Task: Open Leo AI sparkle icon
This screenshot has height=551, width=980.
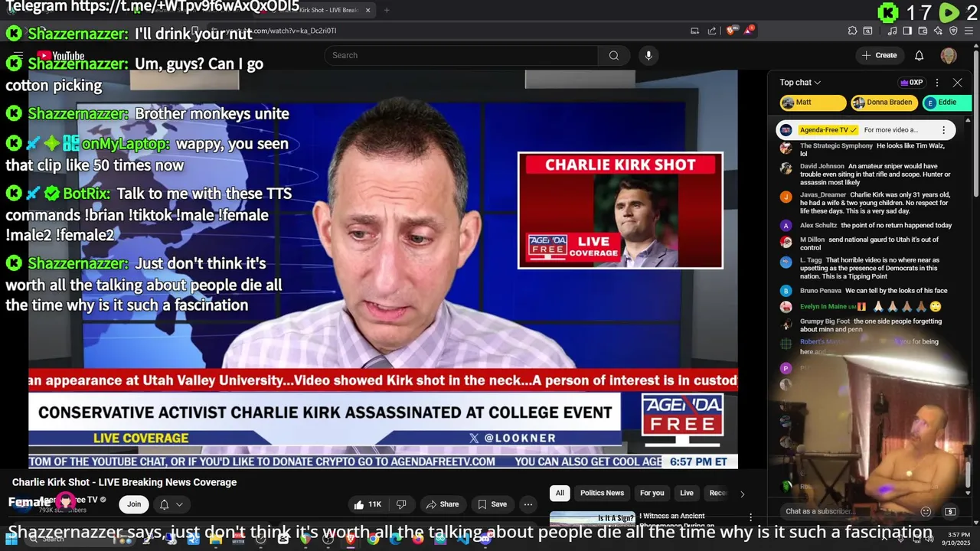Action: pyautogui.click(x=938, y=31)
